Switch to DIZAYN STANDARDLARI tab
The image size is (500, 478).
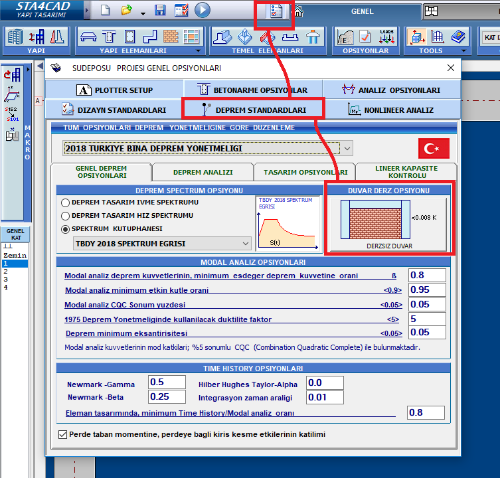[x=114, y=110]
